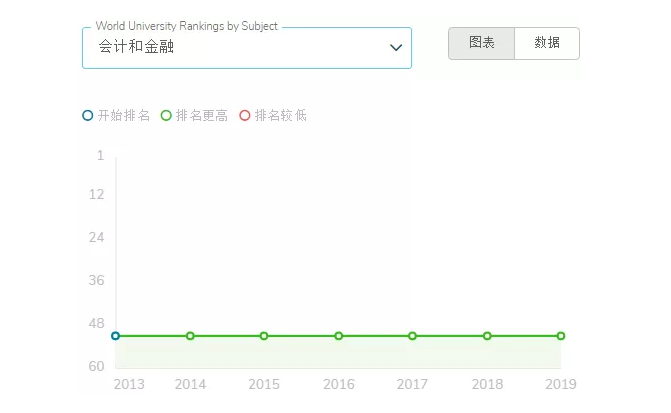Select the 2016 data point on chart
The width and height of the screenshot is (671, 413).
(338, 336)
